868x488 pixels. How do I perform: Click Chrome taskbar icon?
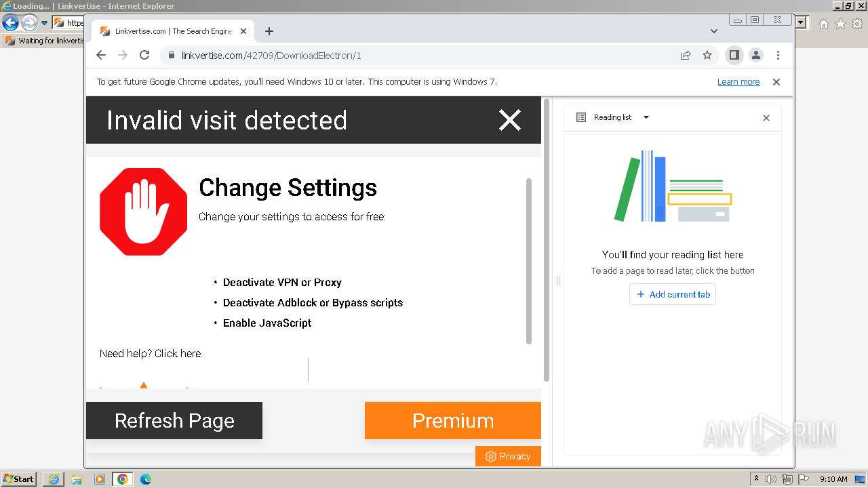pyautogui.click(x=123, y=479)
